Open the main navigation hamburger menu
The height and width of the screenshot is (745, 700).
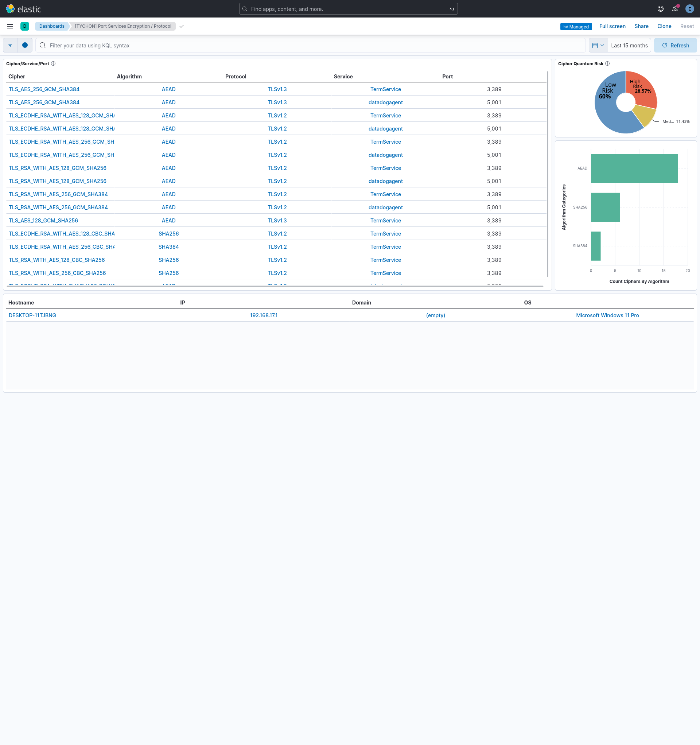pos(10,26)
